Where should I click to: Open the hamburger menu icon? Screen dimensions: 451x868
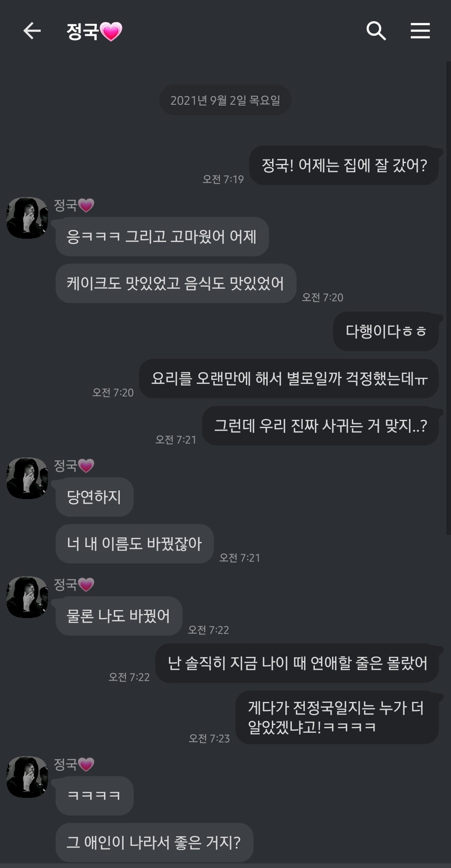420,31
